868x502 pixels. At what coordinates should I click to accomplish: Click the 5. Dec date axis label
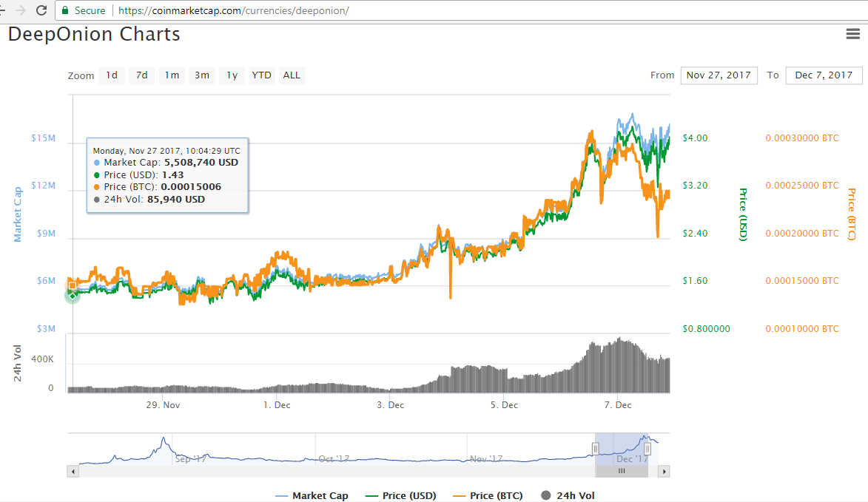(x=505, y=405)
